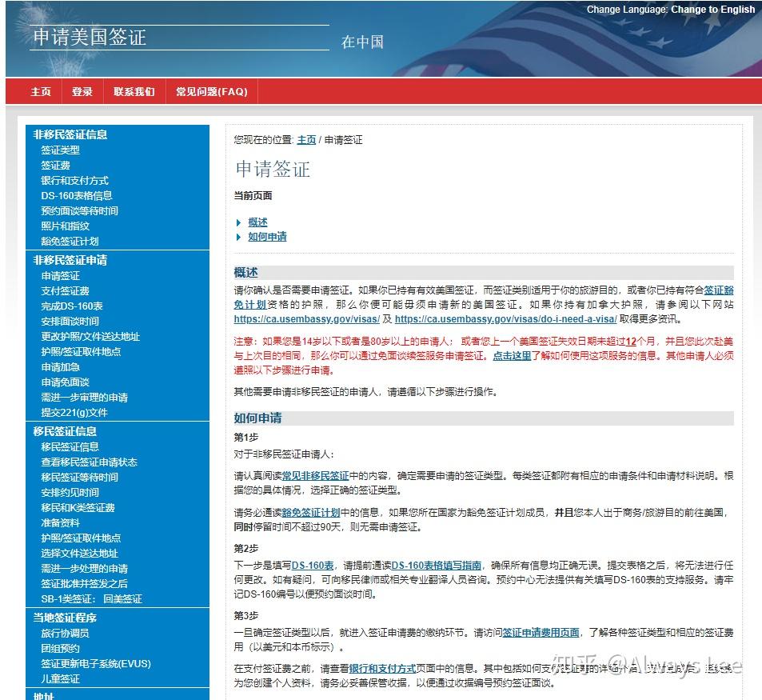Open sidebar item 银行和支付方式
Viewport: 762px width, 700px height.
(75, 180)
